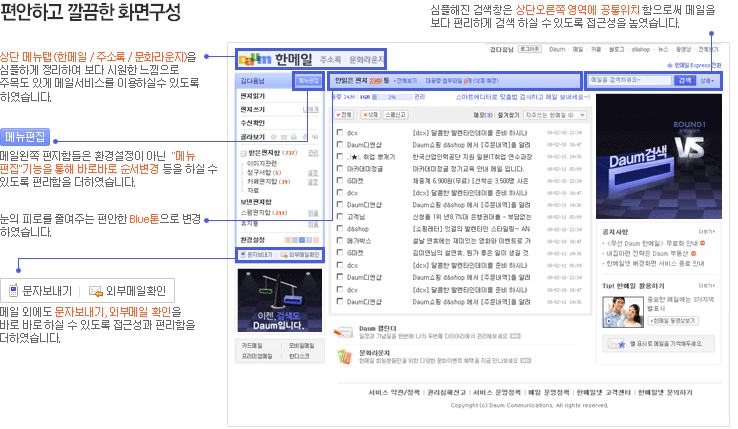Click the orange new icon after 무료화 안내
The width and height of the screenshot is (738, 429).
pyautogui.click(x=703, y=243)
